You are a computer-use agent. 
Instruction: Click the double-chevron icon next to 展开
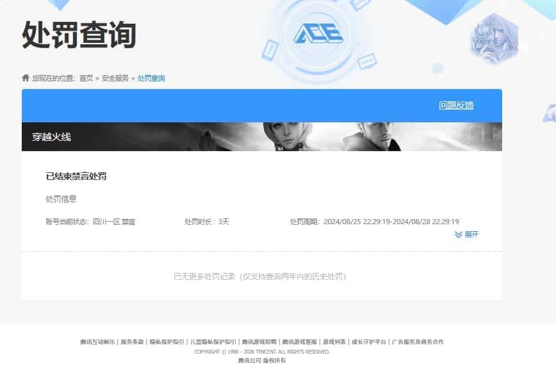click(x=457, y=235)
